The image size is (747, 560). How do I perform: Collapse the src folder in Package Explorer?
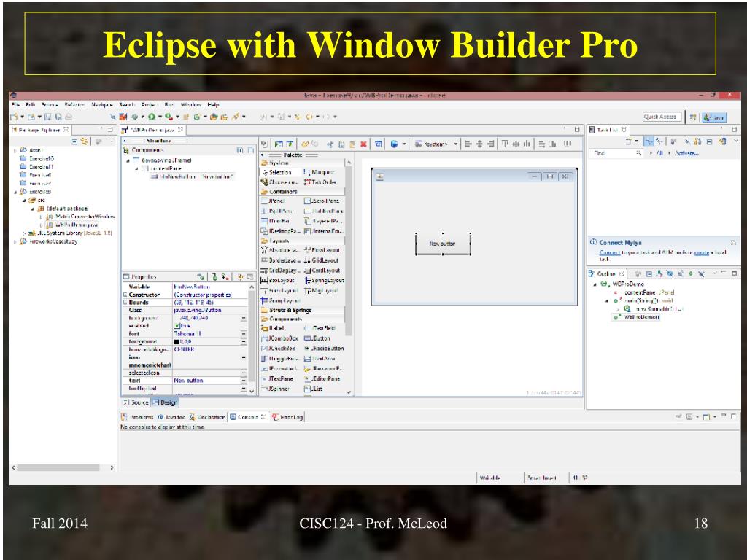point(24,201)
